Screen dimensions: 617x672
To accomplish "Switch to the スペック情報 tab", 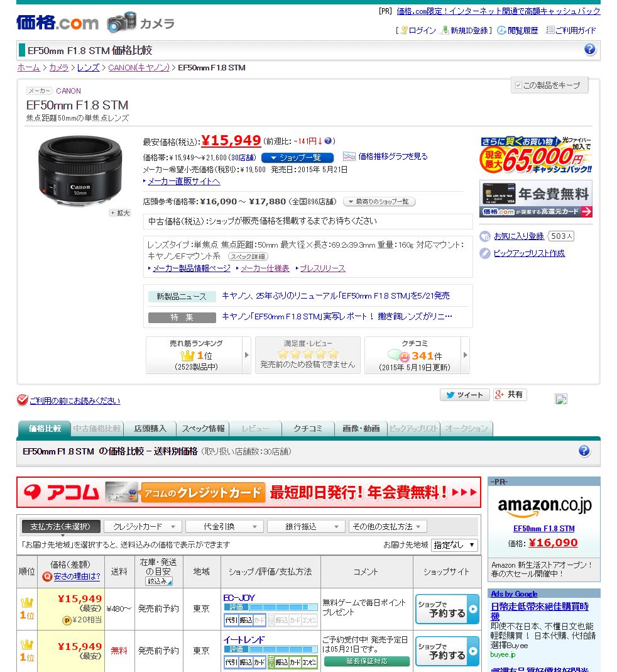I will click(x=203, y=428).
